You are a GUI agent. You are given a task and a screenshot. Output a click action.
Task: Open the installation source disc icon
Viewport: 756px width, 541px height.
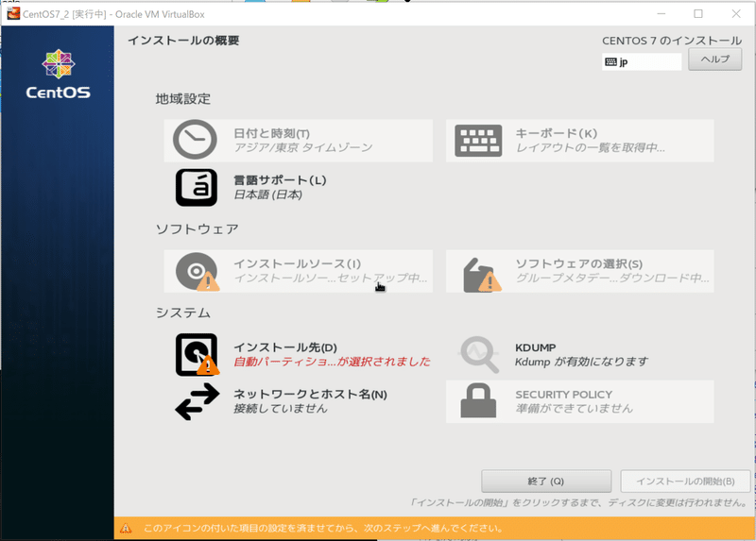point(198,271)
